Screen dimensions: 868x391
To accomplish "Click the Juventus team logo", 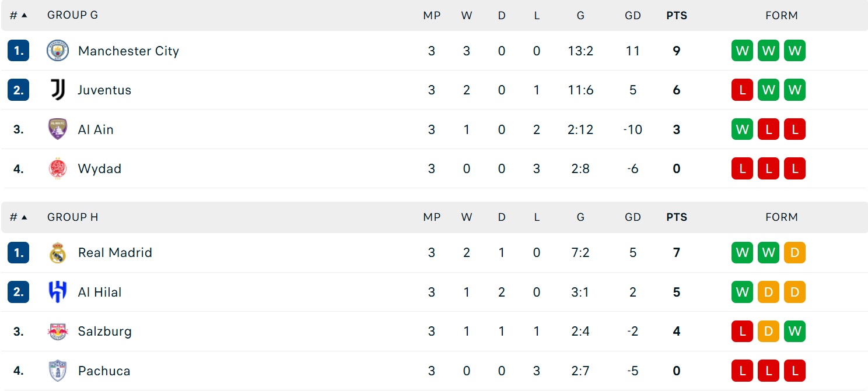I will (x=58, y=90).
